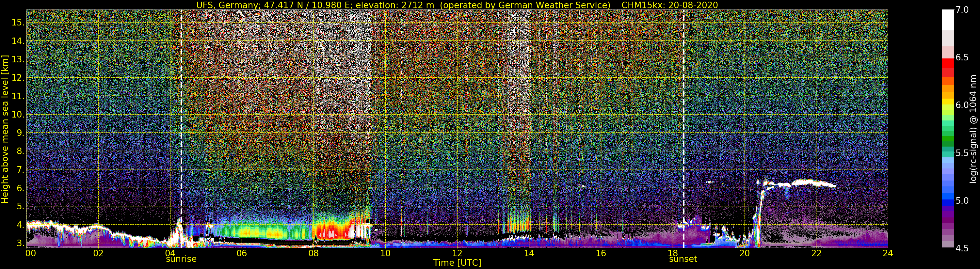This screenshot has height=269, width=980.
Task: Click the "22" time axis tick label
Action: [x=816, y=253]
